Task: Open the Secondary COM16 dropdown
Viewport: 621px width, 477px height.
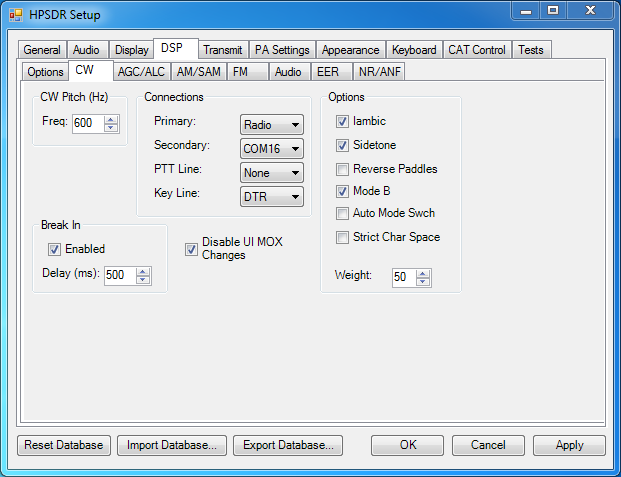Action: pos(272,149)
